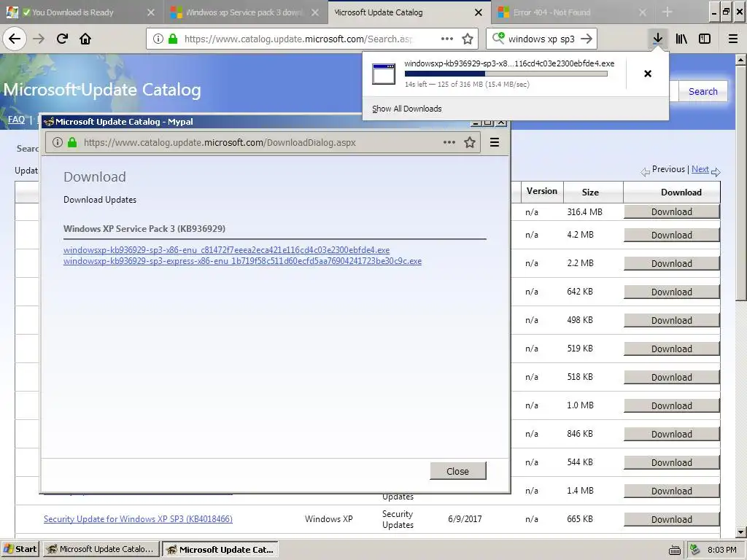This screenshot has width=747, height=560.
Task: Click keyboard icon in system tray
Action: click(675, 550)
